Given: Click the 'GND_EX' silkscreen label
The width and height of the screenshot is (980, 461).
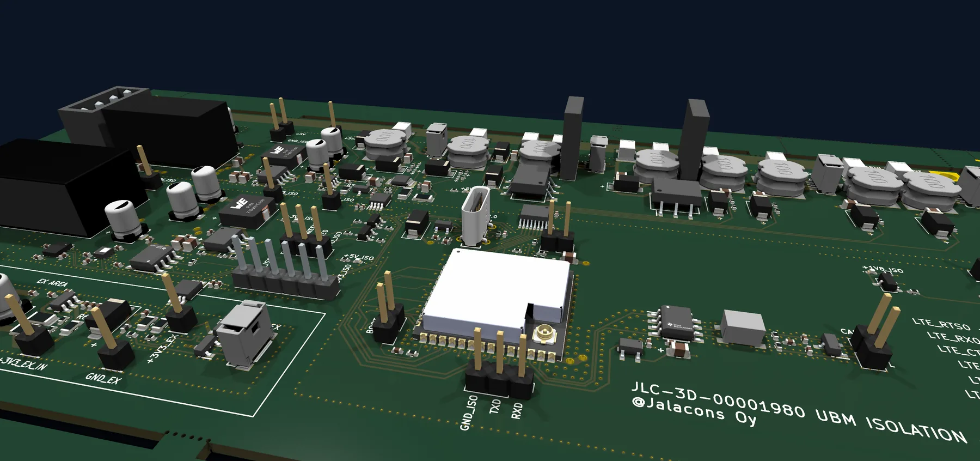Looking at the screenshot, I should (103, 378).
